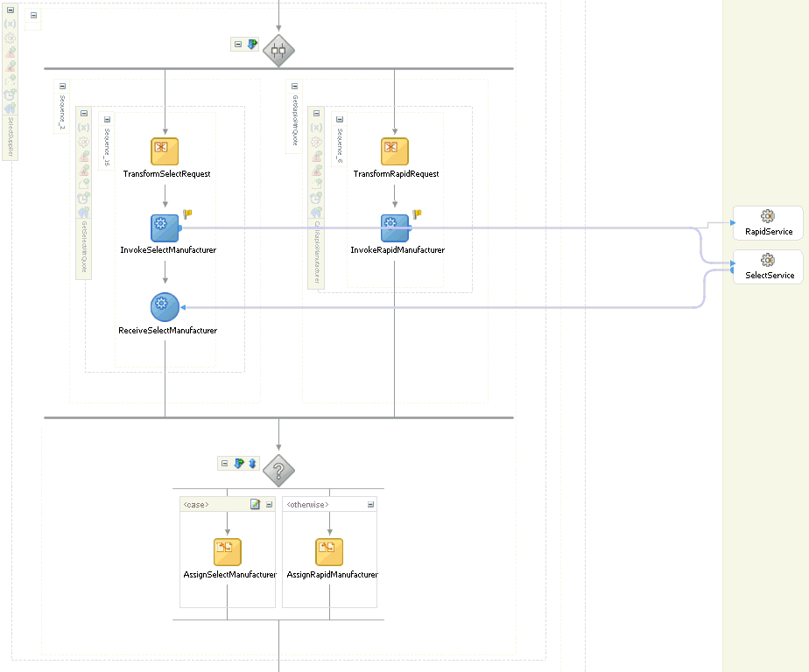Viewport: 809px width, 672px height.
Task: Select the AssignRapidManufacturer assign activity
Action: coord(329,551)
